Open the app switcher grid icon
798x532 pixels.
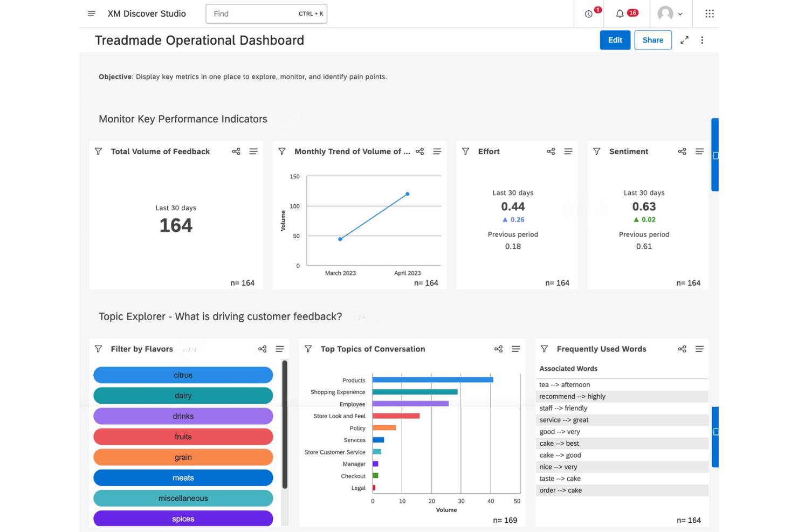point(710,13)
